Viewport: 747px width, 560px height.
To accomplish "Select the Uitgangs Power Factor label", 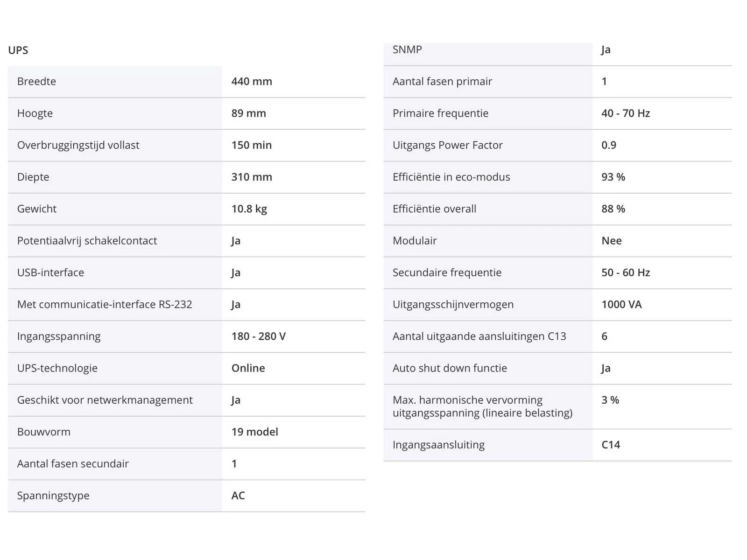I will [448, 145].
